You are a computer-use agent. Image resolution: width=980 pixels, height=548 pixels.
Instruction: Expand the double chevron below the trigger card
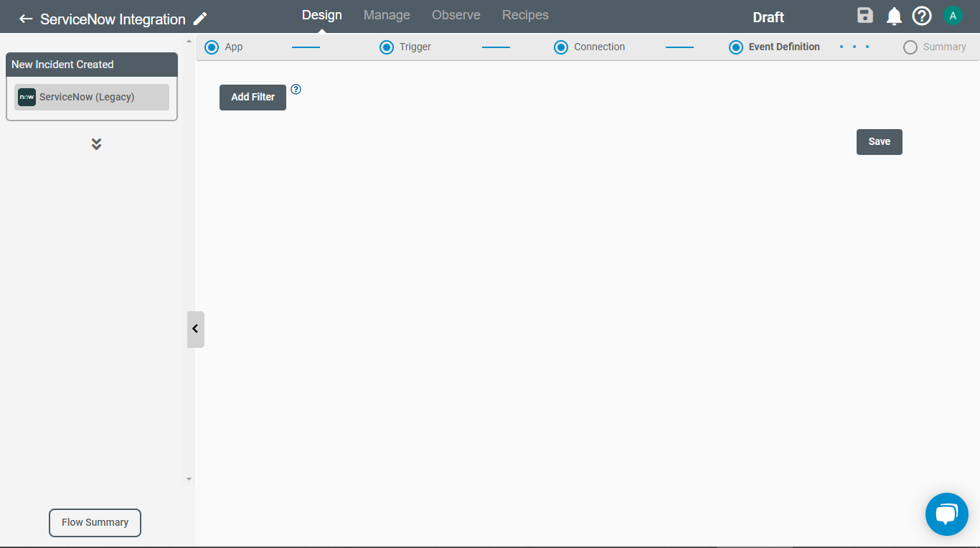[96, 144]
